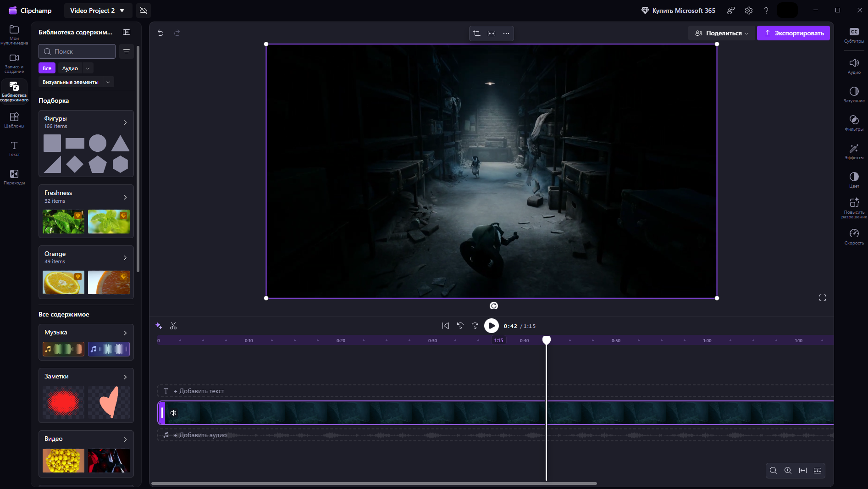Click the fit/fill icon above the preview
This screenshot has height=489, width=868.
coord(492,33)
